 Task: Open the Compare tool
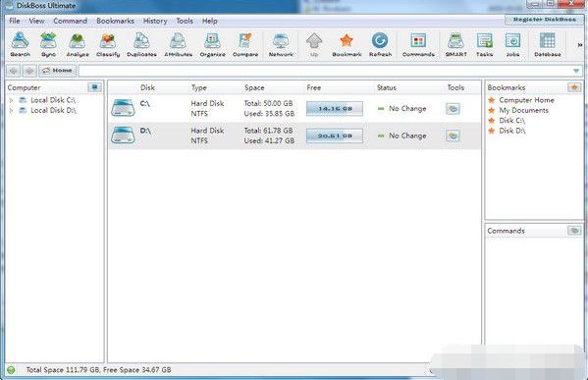[245, 44]
